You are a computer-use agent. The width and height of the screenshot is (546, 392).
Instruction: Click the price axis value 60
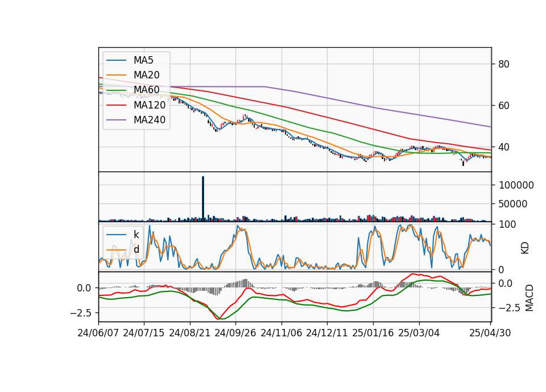504,106
